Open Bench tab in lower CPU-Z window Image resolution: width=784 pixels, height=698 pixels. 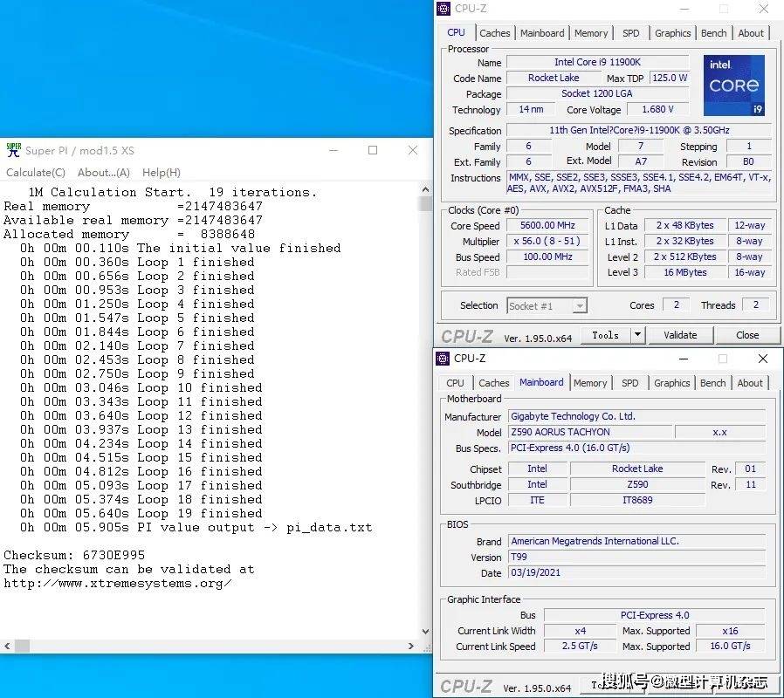(x=712, y=383)
